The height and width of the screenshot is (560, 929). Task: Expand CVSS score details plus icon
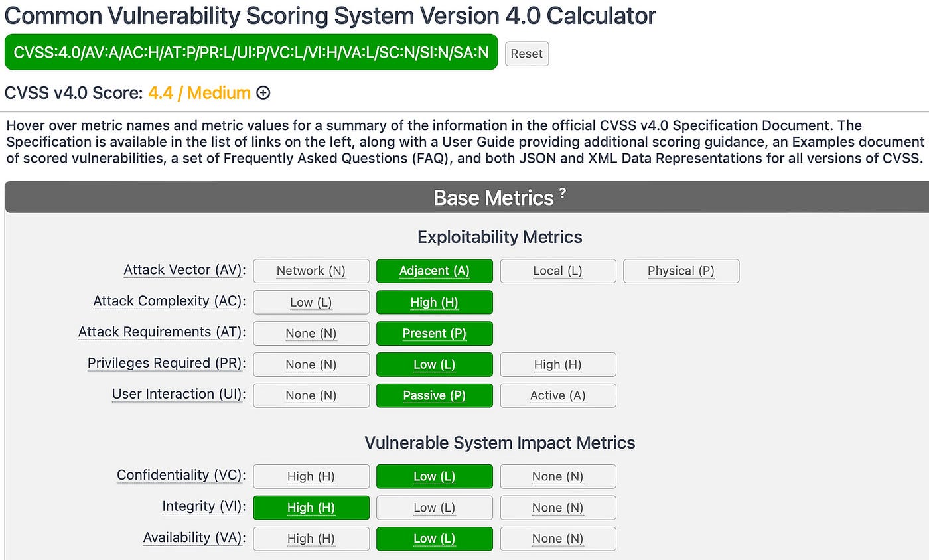coord(263,93)
